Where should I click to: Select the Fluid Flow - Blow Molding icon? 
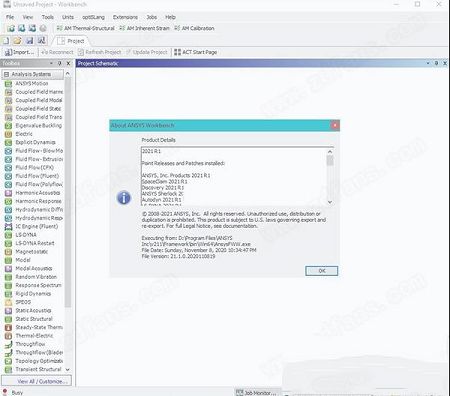pos(8,151)
